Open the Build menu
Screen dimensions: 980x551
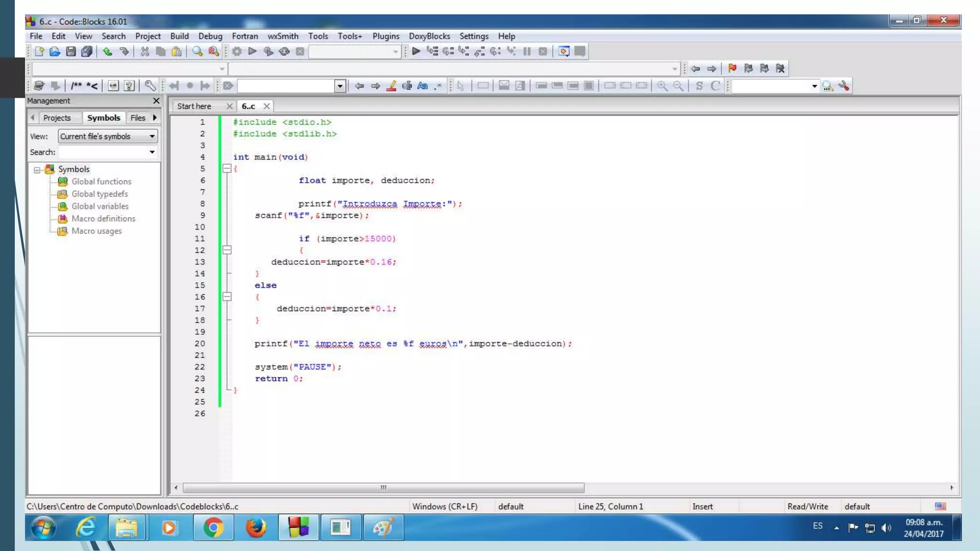point(179,36)
